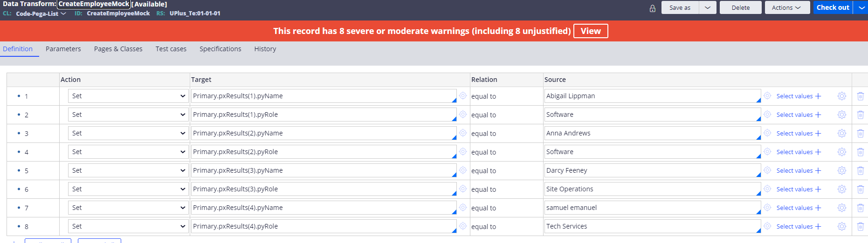Click source picker icon beside samuel emanuel
The height and width of the screenshot is (243, 868).
[x=767, y=207]
